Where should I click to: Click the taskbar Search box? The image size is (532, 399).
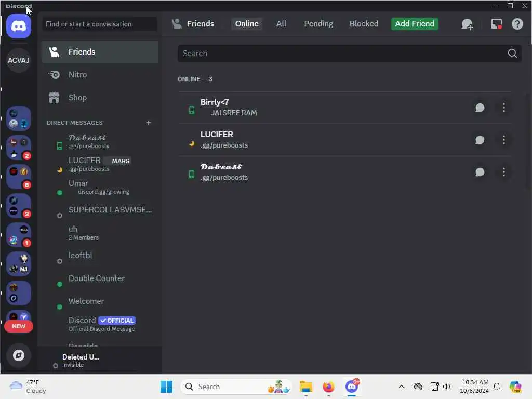(236, 387)
